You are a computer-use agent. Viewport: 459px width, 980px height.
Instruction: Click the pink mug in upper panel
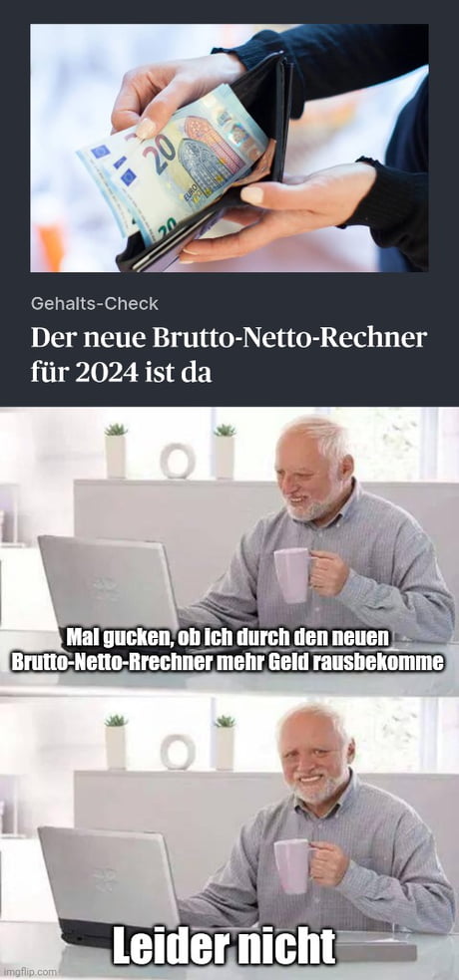coord(292,575)
